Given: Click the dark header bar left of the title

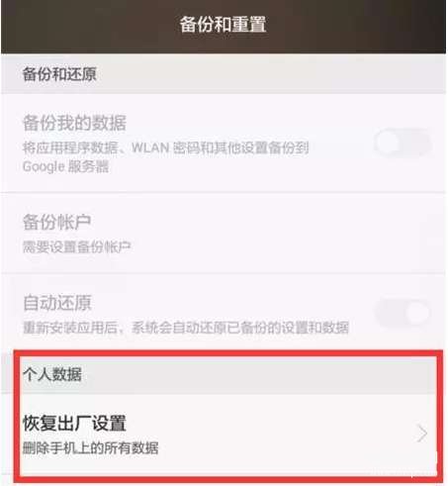Looking at the screenshot, I should coord(89,26).
